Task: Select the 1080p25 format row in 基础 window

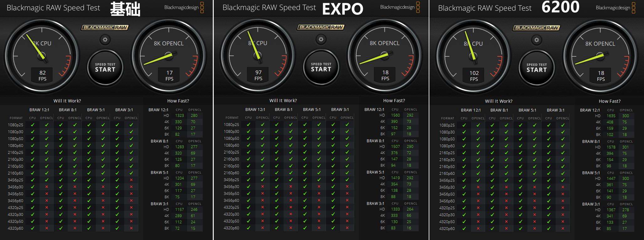Action: click(73, 125)
